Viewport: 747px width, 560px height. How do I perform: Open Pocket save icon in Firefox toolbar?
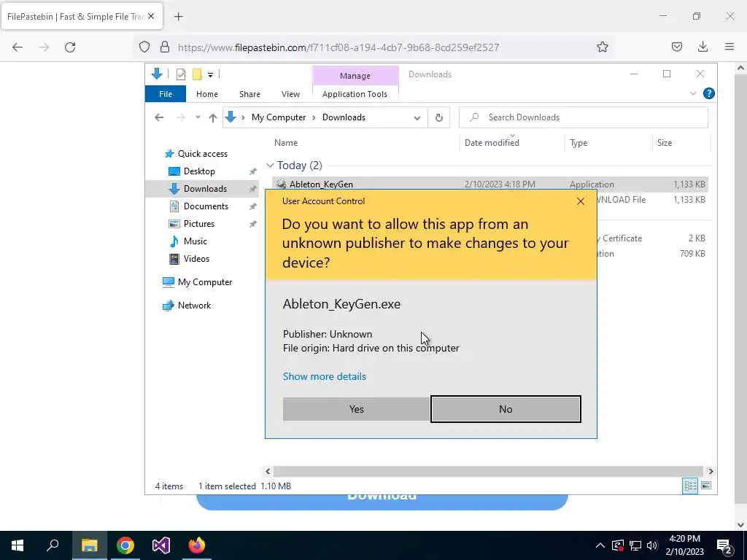click(x=676, y=47)
